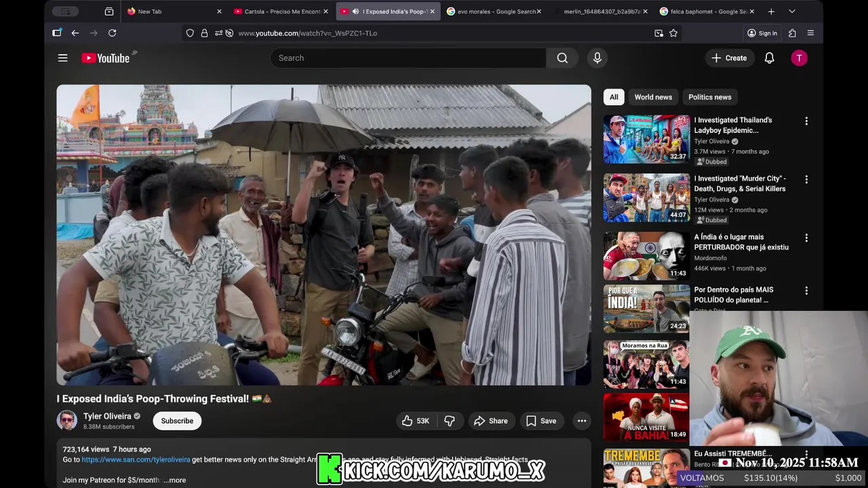Open the Thailand's Ladyboy Epidemic video thumbnail
This screenshot has width=868, height=488.
(x=646, y=139)
